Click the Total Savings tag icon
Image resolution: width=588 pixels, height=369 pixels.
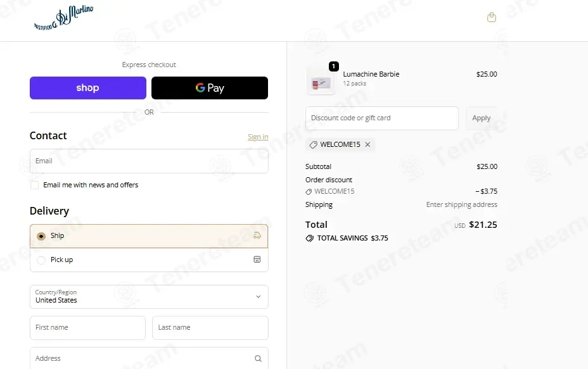(x=309, y=238)
